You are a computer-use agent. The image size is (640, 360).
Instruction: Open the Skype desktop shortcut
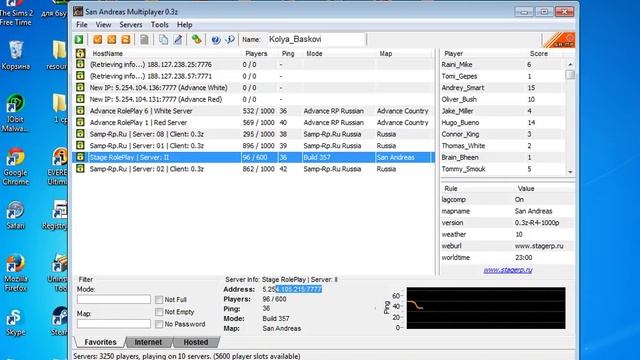[x=16, y=322]
